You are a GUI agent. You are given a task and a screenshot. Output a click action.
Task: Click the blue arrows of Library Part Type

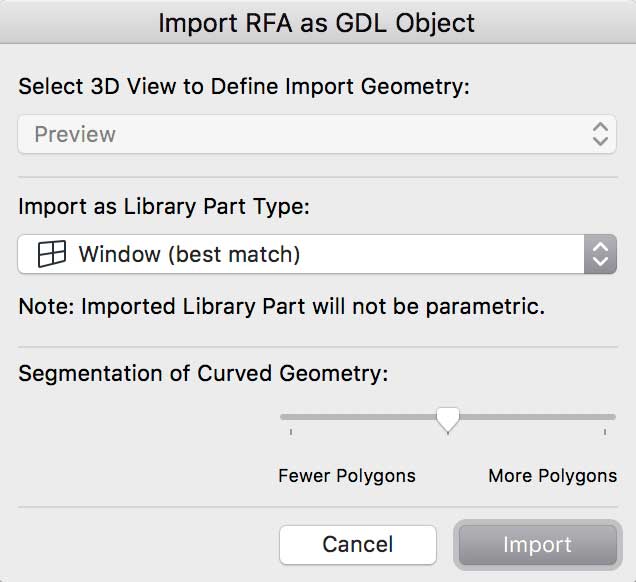pos(600,254)
